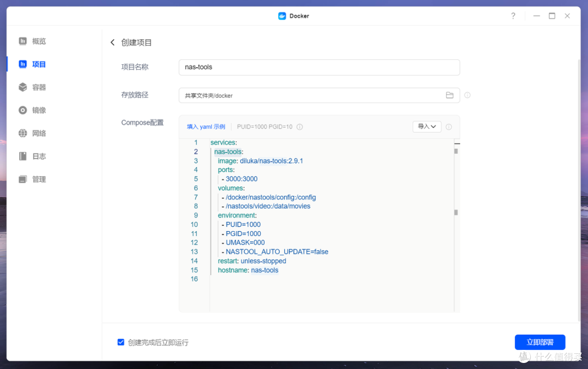
Task: Click the code line 'services:'
Action: pos(224,143)
